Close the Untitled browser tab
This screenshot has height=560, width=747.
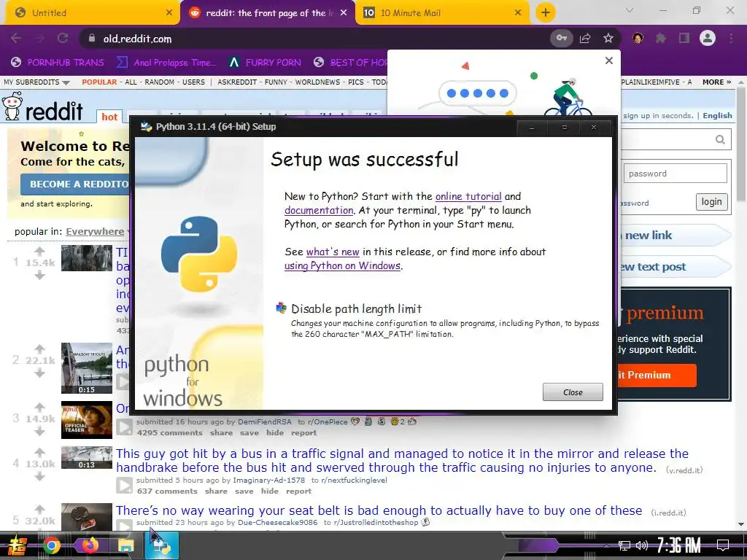click(x=169, y=13)
